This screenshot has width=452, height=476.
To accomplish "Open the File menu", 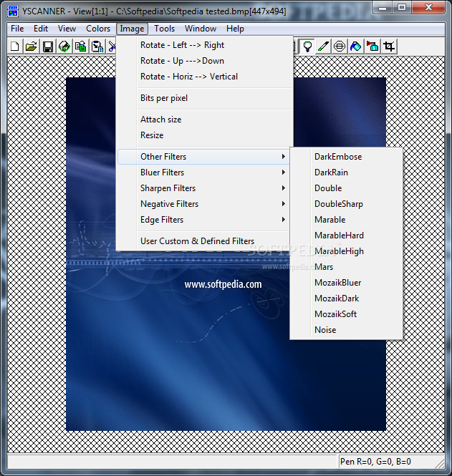I will pyautogui.click(x=17, y=29).
